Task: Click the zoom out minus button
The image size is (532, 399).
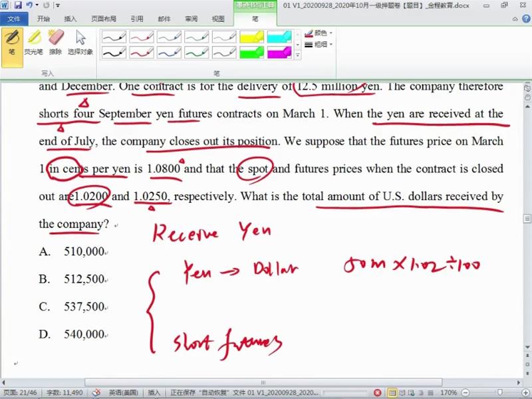Action: [465, 392]
